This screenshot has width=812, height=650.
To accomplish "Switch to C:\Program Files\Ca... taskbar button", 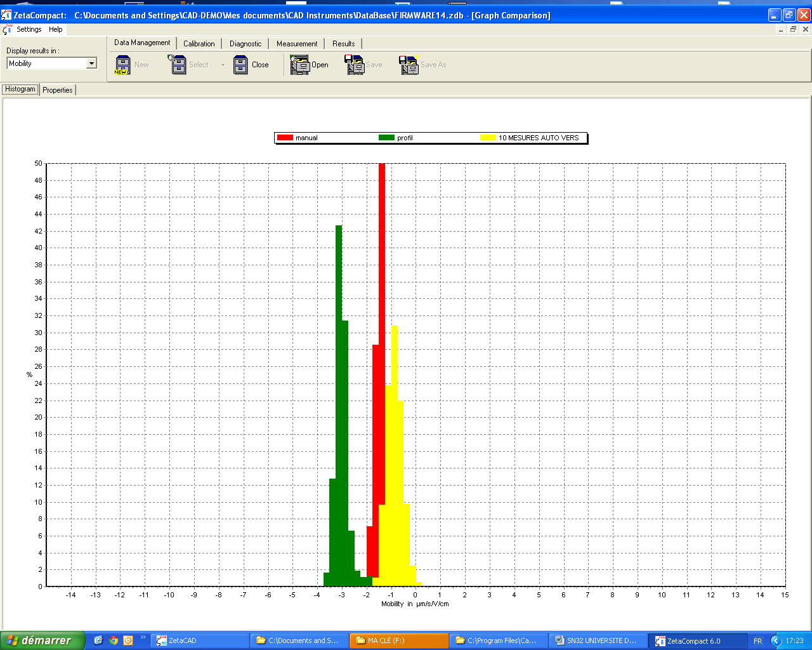I will pyautogui.click(x=498, y=641).
